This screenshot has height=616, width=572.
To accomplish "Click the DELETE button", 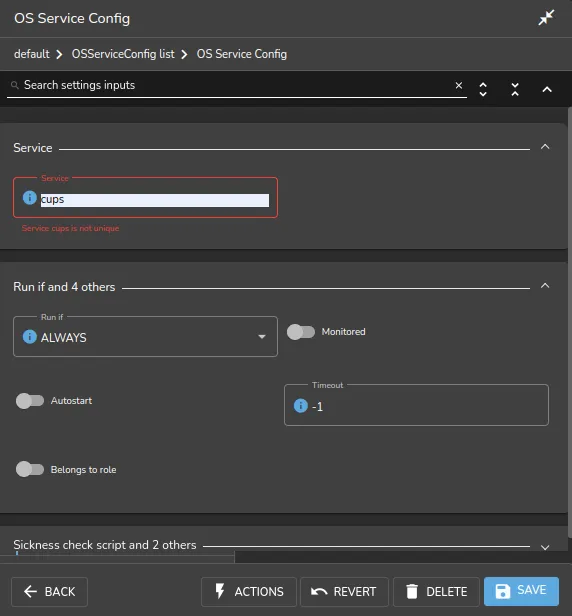I will coord(436,592).
